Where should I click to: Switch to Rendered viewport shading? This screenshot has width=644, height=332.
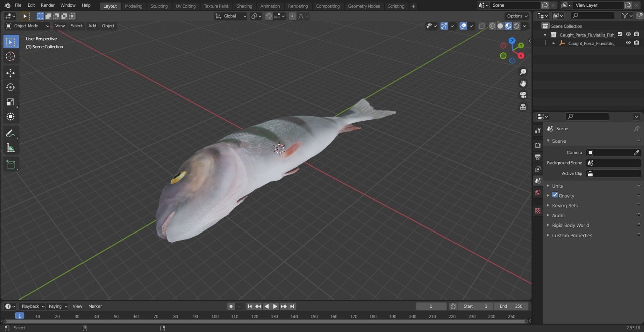[x=517, y=26]
